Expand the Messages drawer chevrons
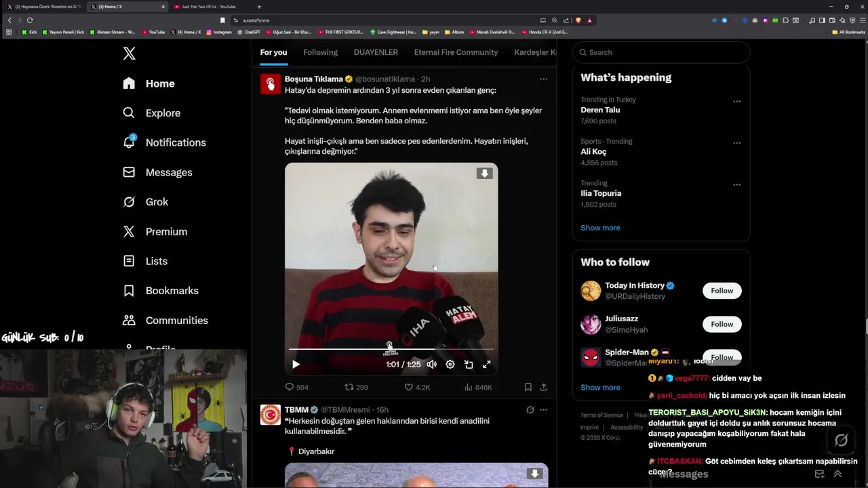The width and height of the screenshot is (868, 488). click(x=837, y=474)
